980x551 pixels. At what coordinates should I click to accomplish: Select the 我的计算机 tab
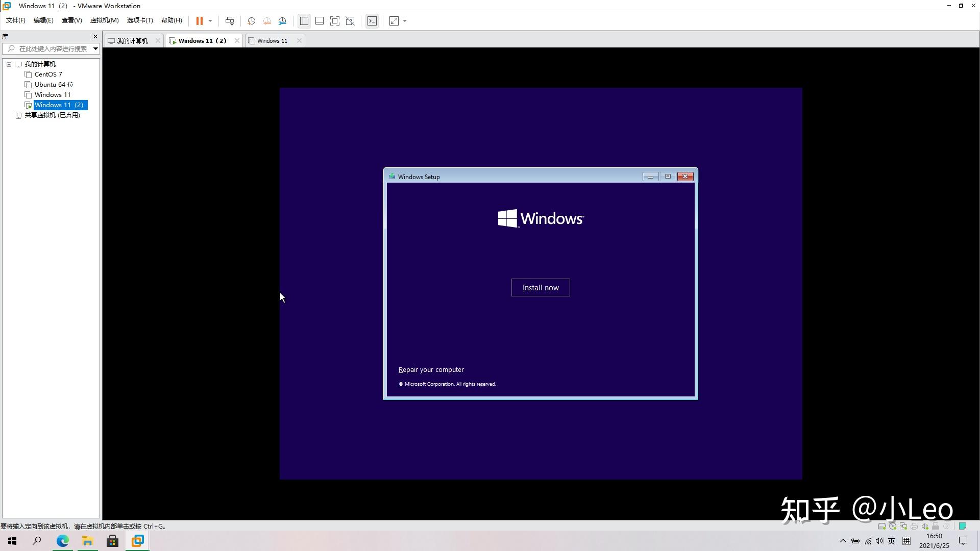click(132, 40)
